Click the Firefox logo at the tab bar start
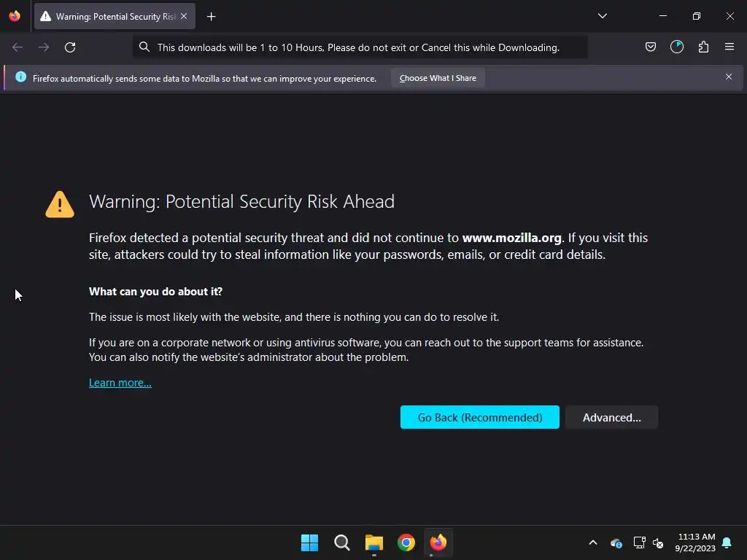This screenshot has width=747, height=560. coord(15,16)
